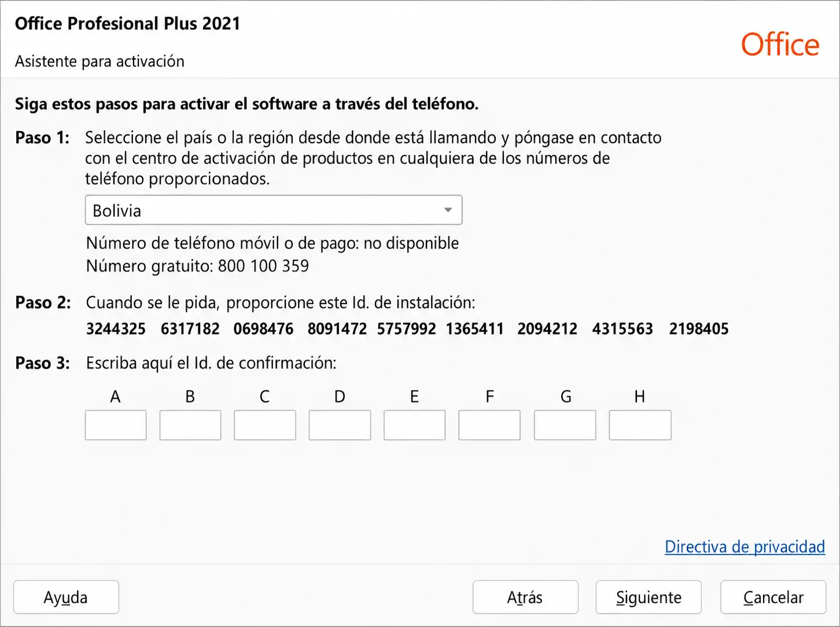Image resolution: width=840 pixels, height=627 pixels.
Task: Click the Office logo
Action: click(780, 45)
